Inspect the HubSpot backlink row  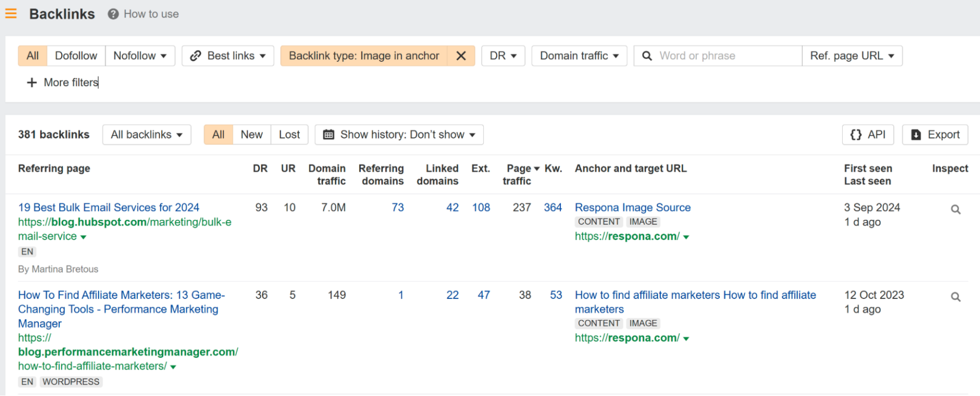(x=955, y=209)
